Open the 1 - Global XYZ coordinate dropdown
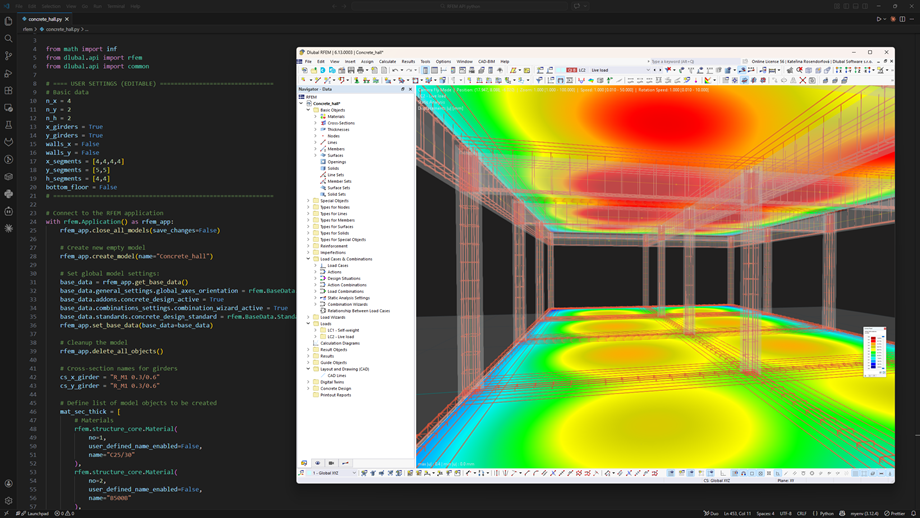The image size is (920, 518). pos(354,473)
